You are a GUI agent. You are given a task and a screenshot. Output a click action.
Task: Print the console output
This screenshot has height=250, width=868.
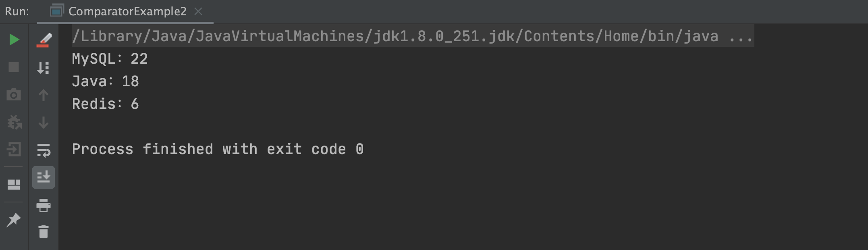point(43,205)
